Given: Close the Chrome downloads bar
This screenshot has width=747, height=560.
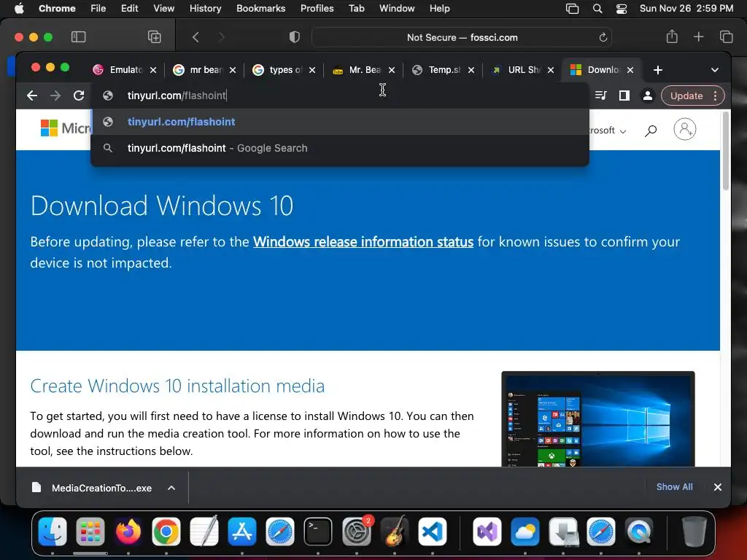Looking at the screenshot, I should coord(718,487).
